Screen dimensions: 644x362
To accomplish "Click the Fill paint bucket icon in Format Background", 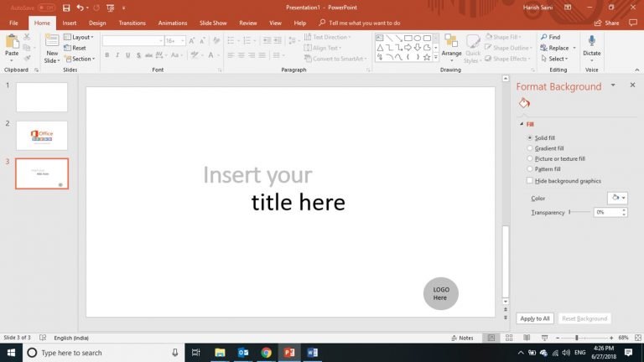I will tap(524, 103).
